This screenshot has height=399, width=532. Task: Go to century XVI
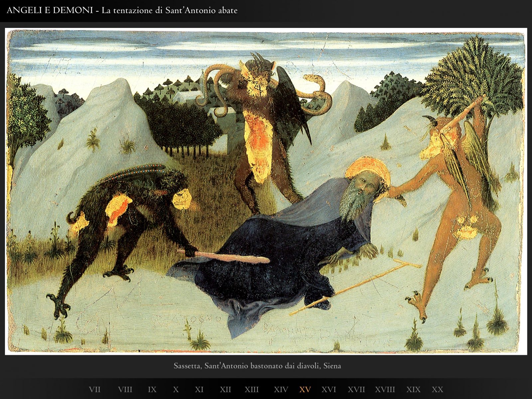tap(329, 389)
